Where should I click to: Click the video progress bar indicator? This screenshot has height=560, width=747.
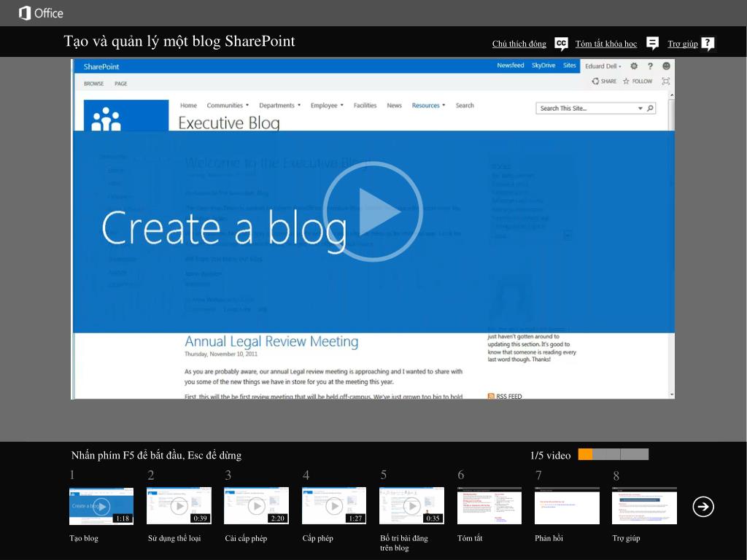coord(613,454)
